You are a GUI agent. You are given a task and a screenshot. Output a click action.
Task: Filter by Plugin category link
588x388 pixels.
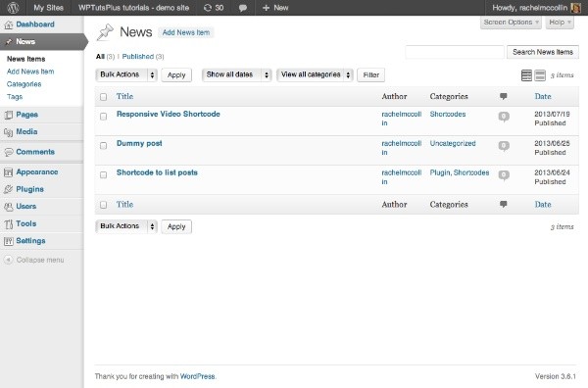coord(440,172)
